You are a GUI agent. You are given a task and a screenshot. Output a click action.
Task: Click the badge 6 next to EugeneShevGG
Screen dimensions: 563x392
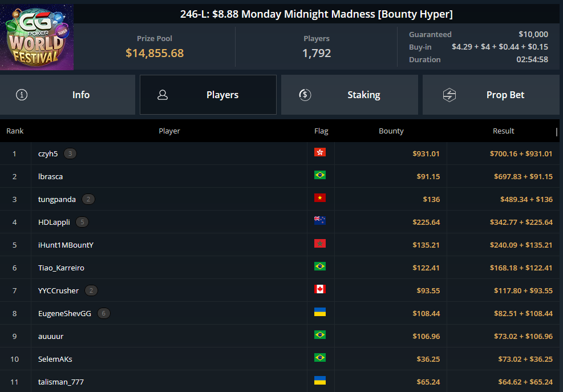click(x=104, y=313)
